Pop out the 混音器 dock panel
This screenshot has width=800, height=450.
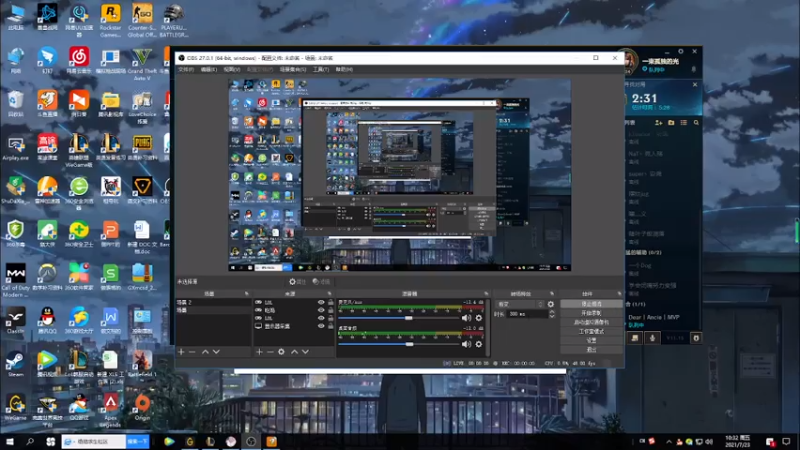pyautogui.click(x=486, y=294)
